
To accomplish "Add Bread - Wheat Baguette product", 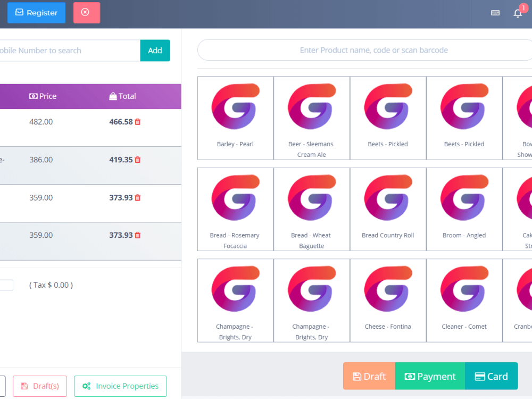I will point(311,209).
